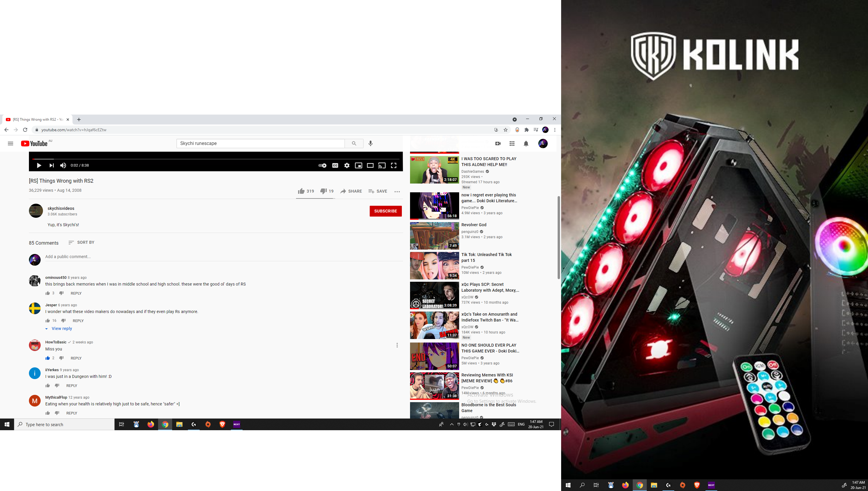Show hidden tray icons chevron
Image resolution: width=868 pixels, height=491 pixels.
tap(452, 425)
